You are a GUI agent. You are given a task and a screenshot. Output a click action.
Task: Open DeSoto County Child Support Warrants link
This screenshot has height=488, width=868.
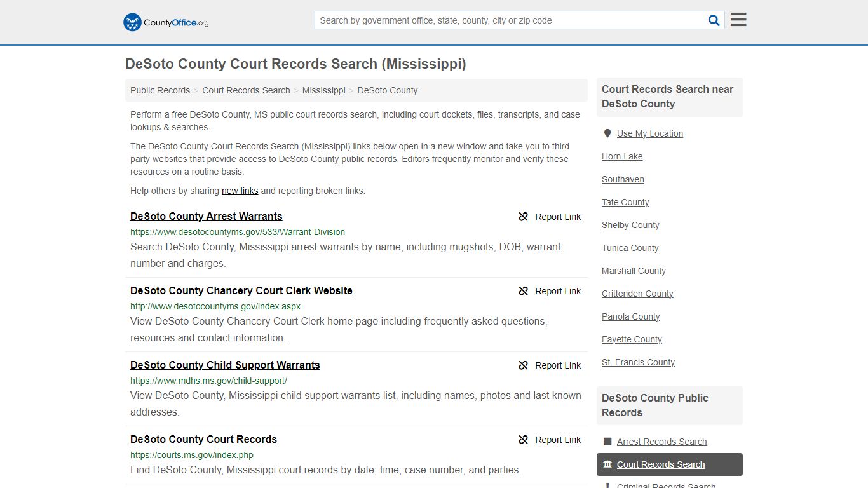tap(225, 365)
